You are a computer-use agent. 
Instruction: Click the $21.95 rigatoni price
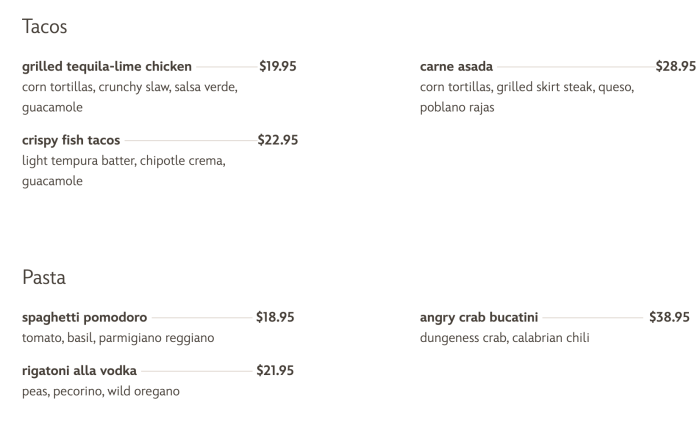point(275,371)
